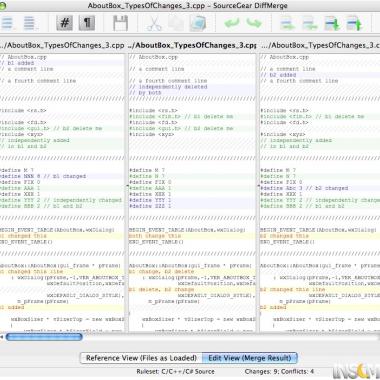Toggle whitespace display with the pilcrow button
Viewport: 380px width, 380px height.
pos(87,23)
